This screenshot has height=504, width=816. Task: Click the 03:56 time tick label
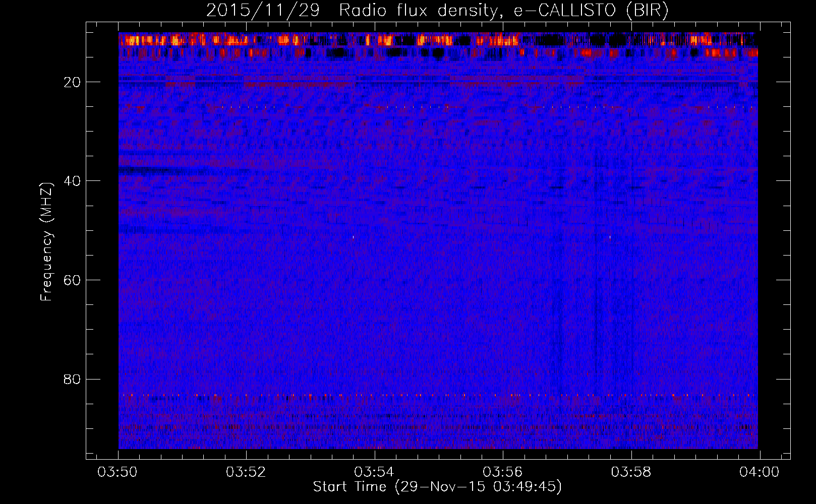click(x=503, y=472)
